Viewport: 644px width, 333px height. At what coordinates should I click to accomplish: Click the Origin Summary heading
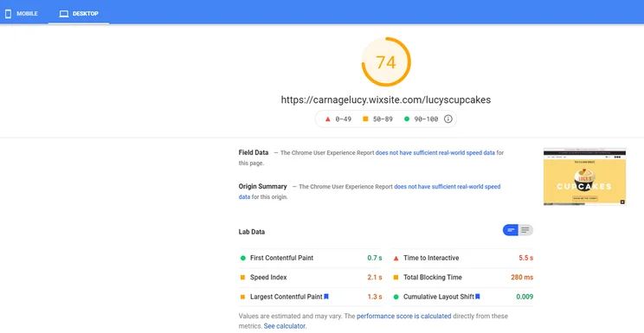pyautogui.click(x=262, y=186)
